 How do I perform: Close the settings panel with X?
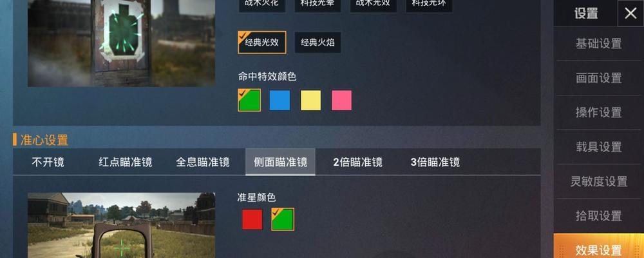point(630,14)
